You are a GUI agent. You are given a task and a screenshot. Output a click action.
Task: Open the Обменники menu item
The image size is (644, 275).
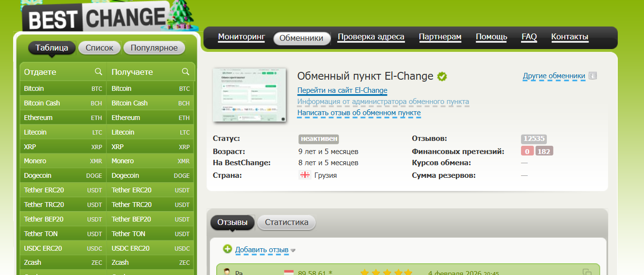pos(302,38)
